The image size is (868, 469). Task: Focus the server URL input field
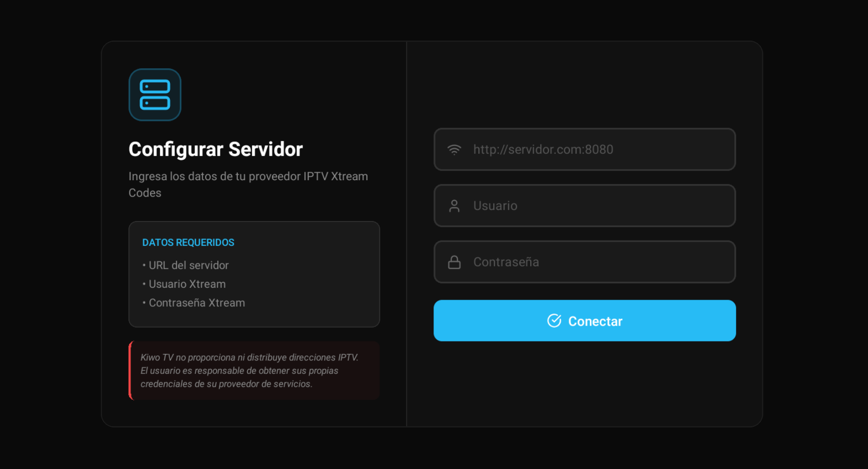click(584, 149)
